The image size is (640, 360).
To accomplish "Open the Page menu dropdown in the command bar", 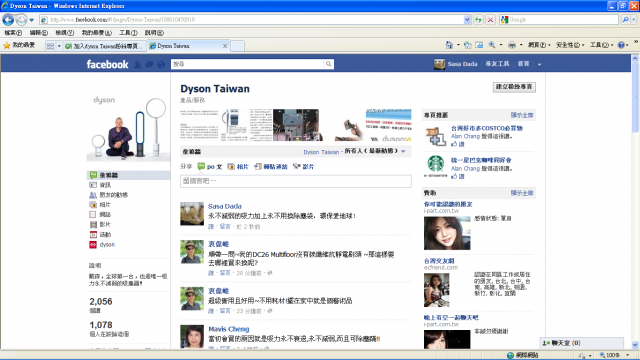I will (x=539, y=45).
